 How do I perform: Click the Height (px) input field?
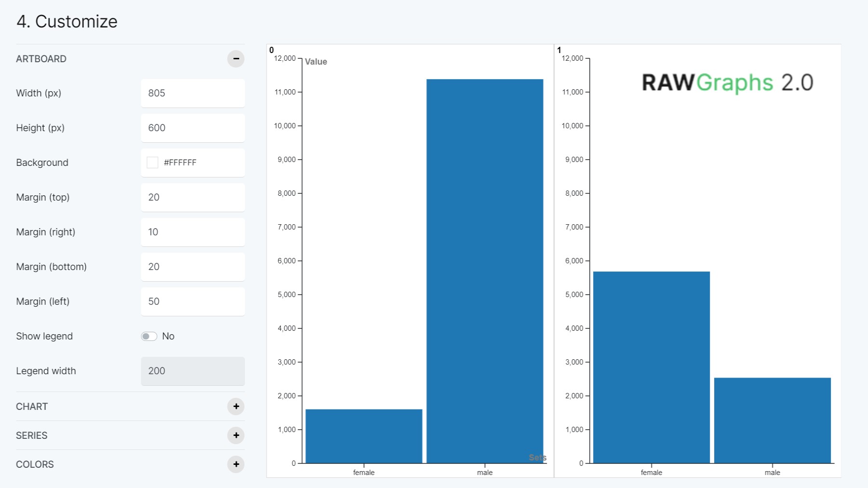(x=192, y=128)
